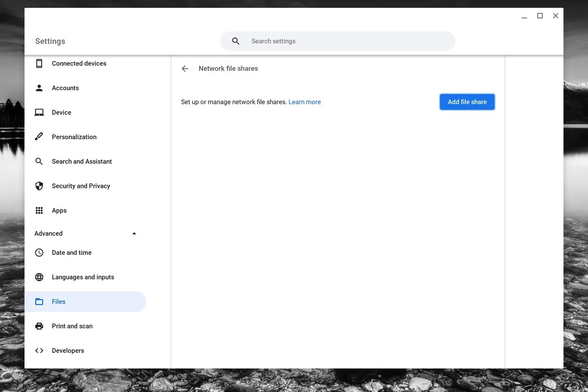588x392 pixels.
Task: Click the Device laptop icon
Action: click(x=39, y=113)
